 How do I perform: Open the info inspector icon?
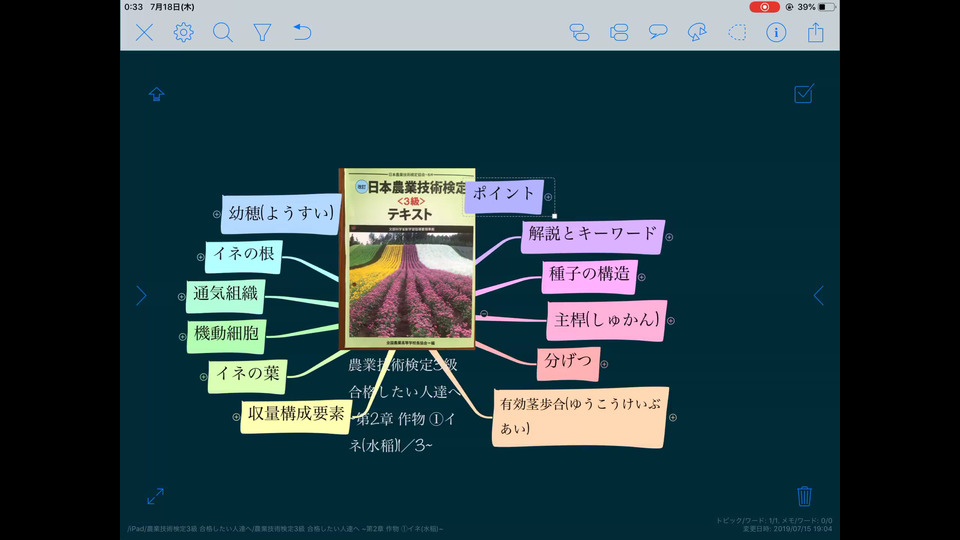(x=776, y=32)
